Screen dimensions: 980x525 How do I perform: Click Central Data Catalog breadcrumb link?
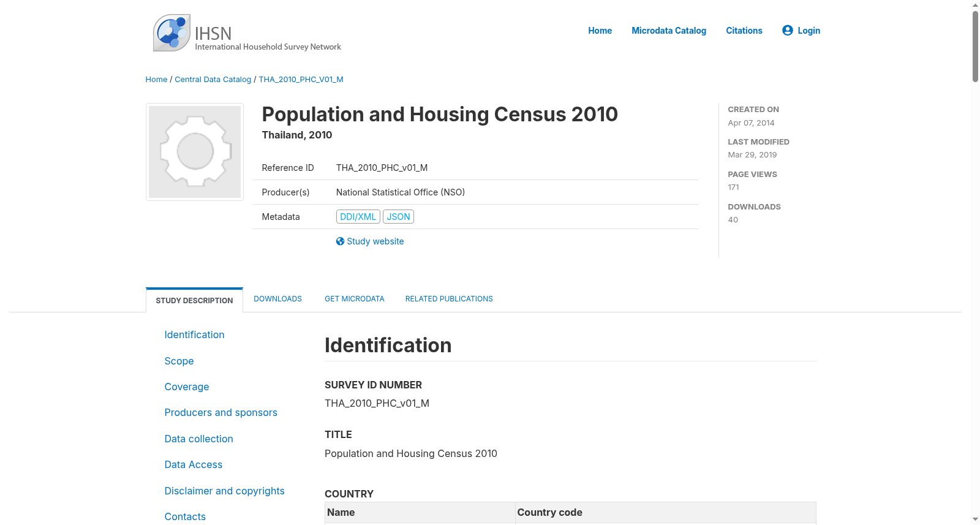(x=213, y=80)
